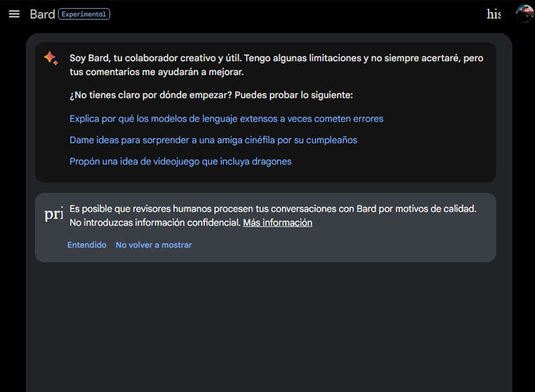The image size is (535, 392).
Task: Click the human reviewers warning text
Action: pyautogui.click(x=272, y=209)
